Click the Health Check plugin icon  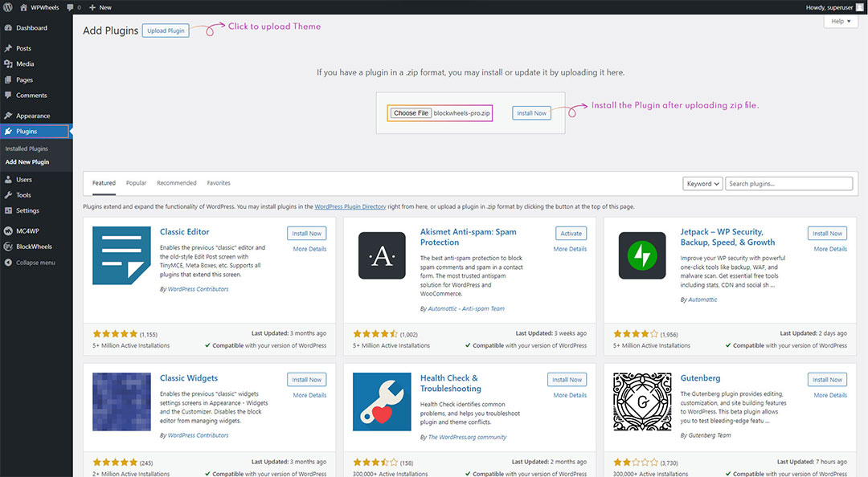pos(382,402)
